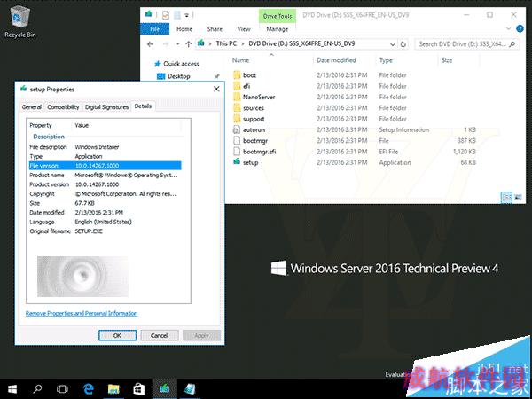Expand the Explorer ribbon chevron

(x=508, y=29)
